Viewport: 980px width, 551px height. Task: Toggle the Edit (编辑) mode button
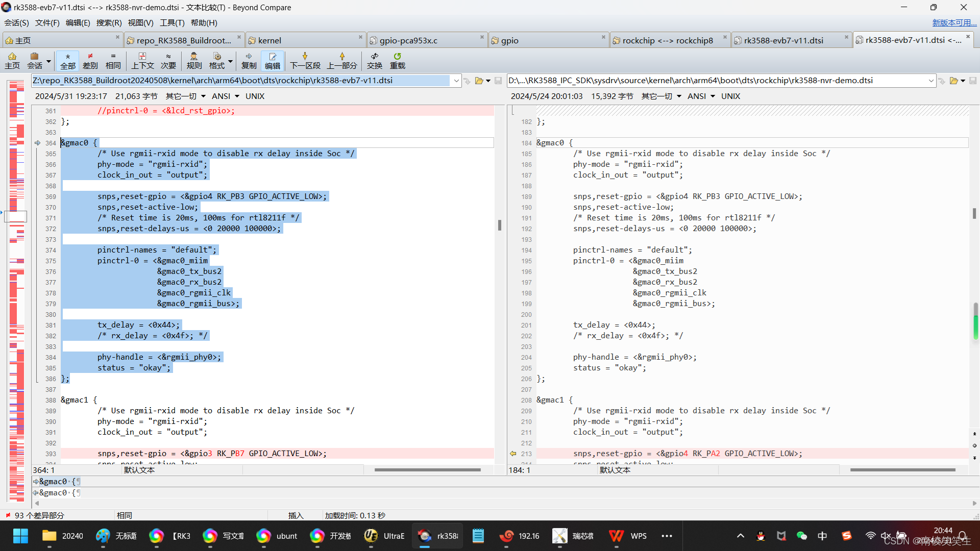click(x=272, y=60)
